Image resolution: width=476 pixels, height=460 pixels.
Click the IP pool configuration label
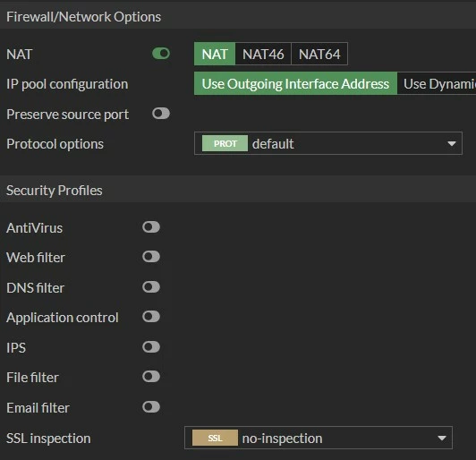coord(67,84)
